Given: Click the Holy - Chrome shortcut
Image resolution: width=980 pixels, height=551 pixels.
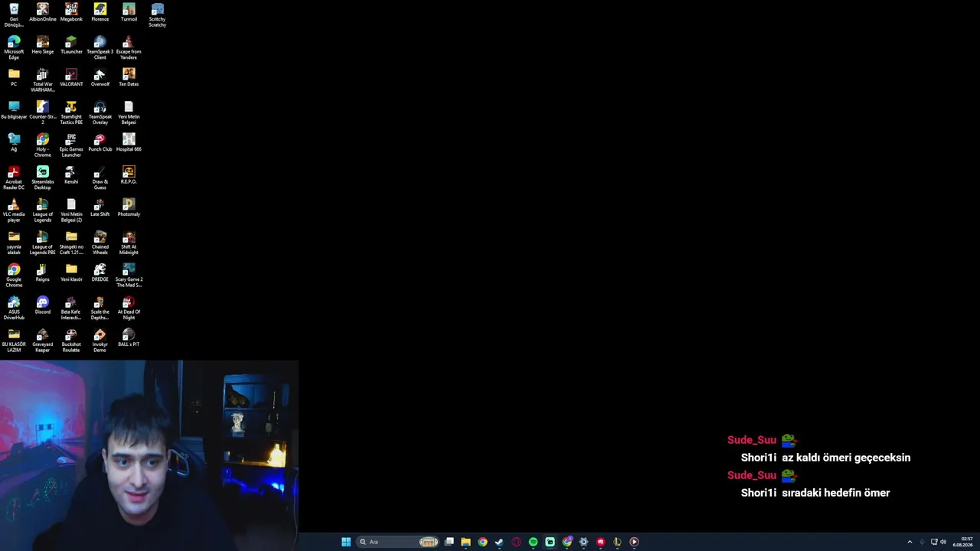Looking at the screenshot, I should click(x=43, y=145).
